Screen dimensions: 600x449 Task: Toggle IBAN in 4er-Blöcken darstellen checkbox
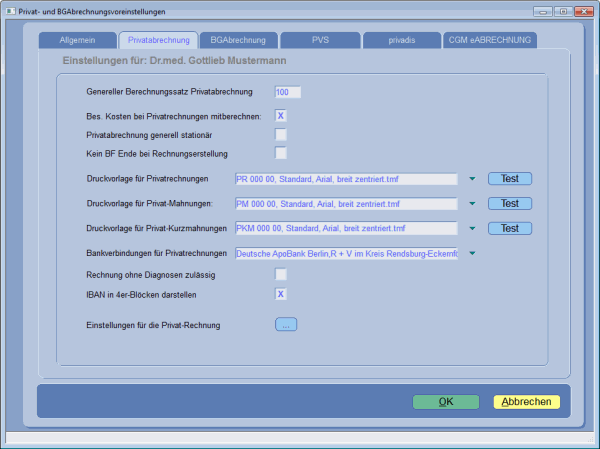pos(281,294)
